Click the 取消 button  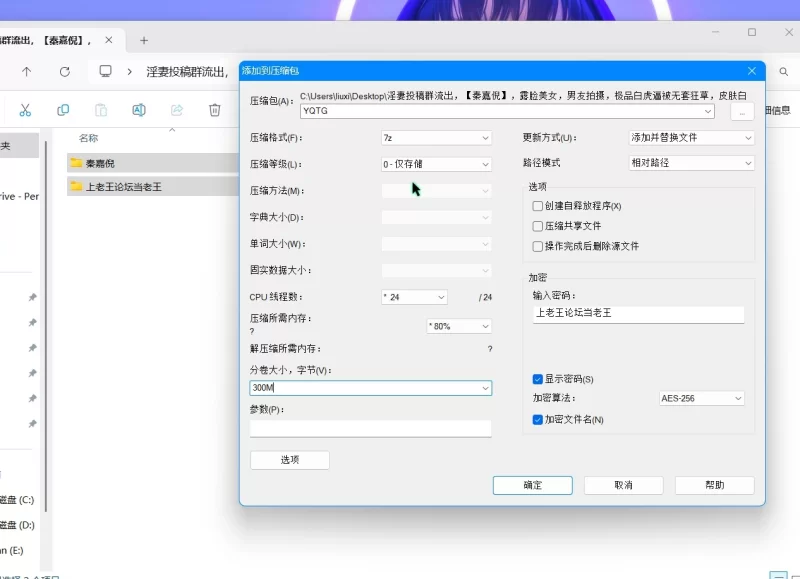point(623,485)
